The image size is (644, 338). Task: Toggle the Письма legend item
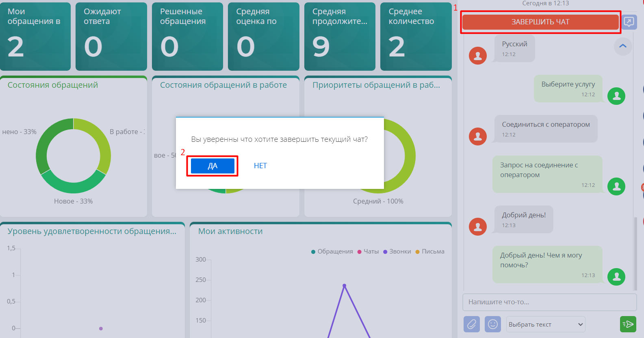pyautogui.click(x=430, y=251)
